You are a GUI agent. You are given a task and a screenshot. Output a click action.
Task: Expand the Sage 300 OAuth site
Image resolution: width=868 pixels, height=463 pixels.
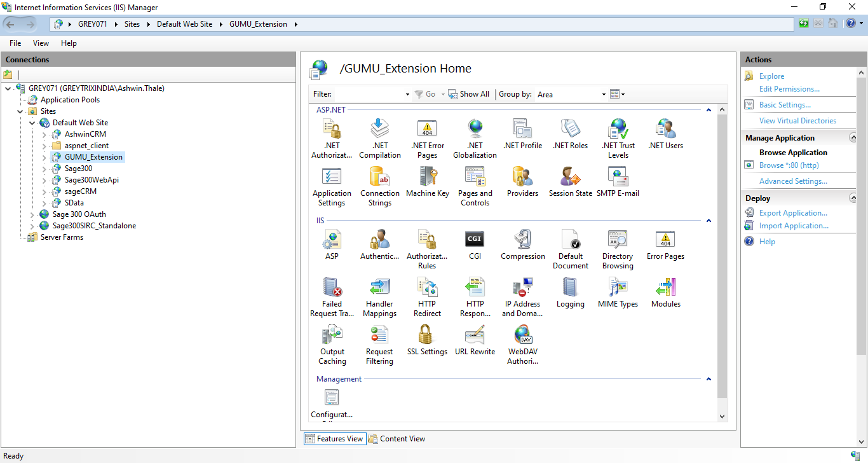click(x=32, y=214)
